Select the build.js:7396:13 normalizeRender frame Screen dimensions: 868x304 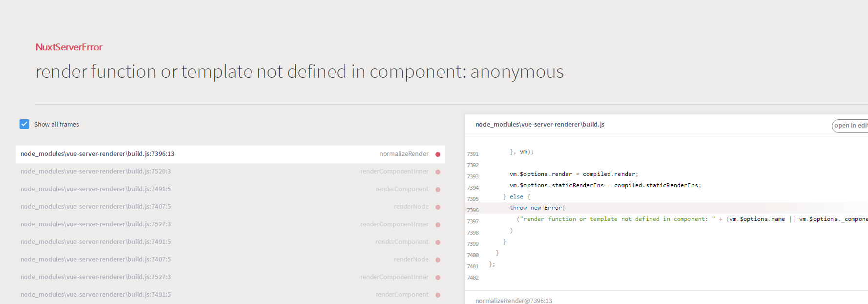coord(230,154)
